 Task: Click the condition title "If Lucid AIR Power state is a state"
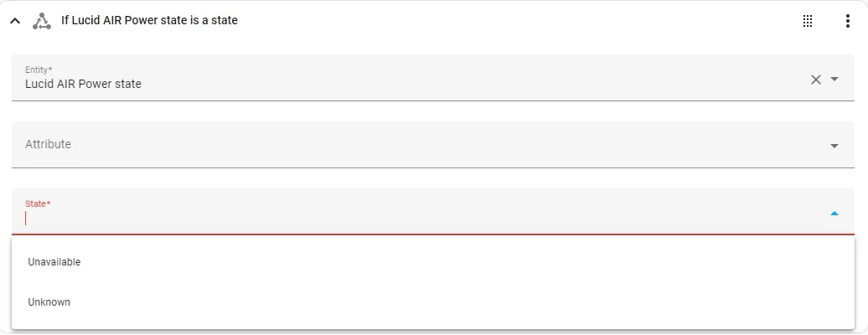click(149, 20)
